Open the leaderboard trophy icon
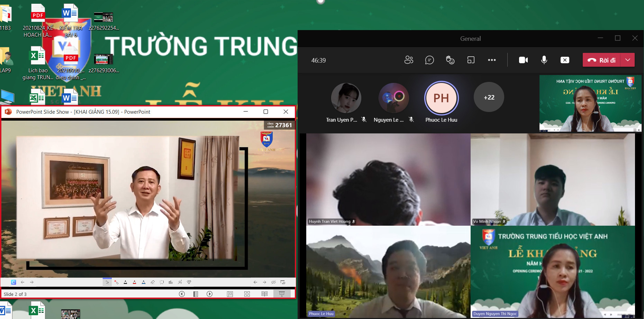Image resolution: width=644 pixels, height=319 pixels. point(189,282)
